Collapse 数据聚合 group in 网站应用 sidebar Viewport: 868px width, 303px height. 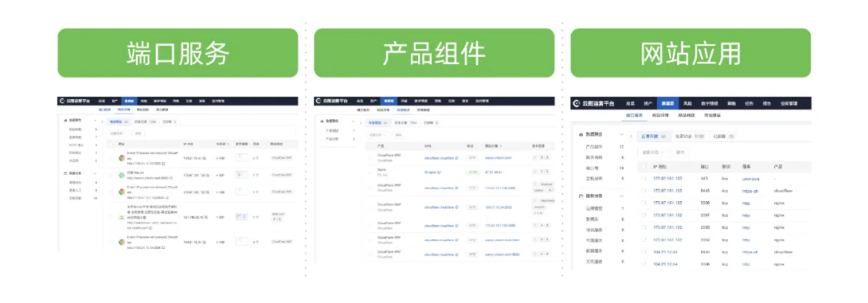click(621, 134)
